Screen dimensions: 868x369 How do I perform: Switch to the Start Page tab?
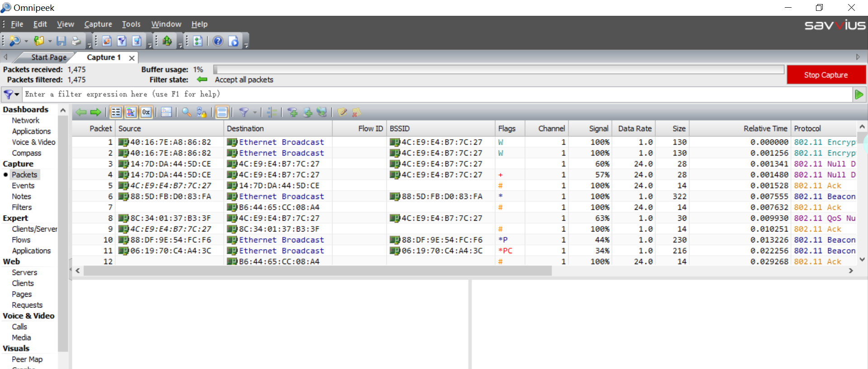point(48,57)
